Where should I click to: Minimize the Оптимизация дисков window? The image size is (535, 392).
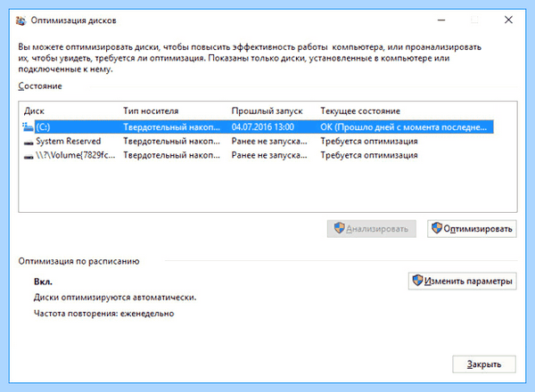(441, 20)
